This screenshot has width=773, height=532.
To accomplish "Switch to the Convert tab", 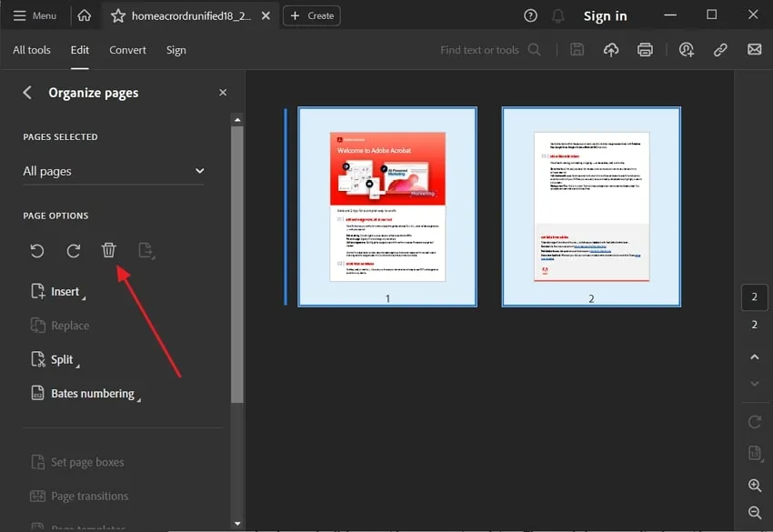I will (x=127, y=50).
